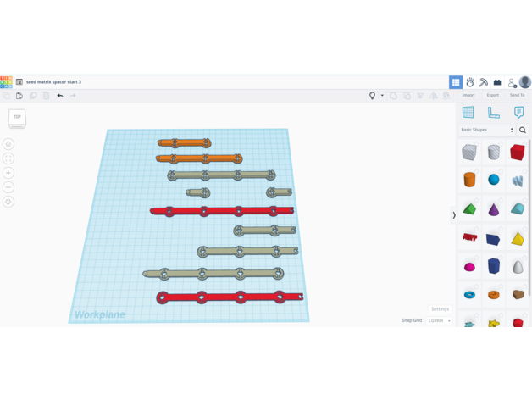Toggle perspective/orthographic view button
This screenshot has height=400, width=532.
(x=8, y=202)
